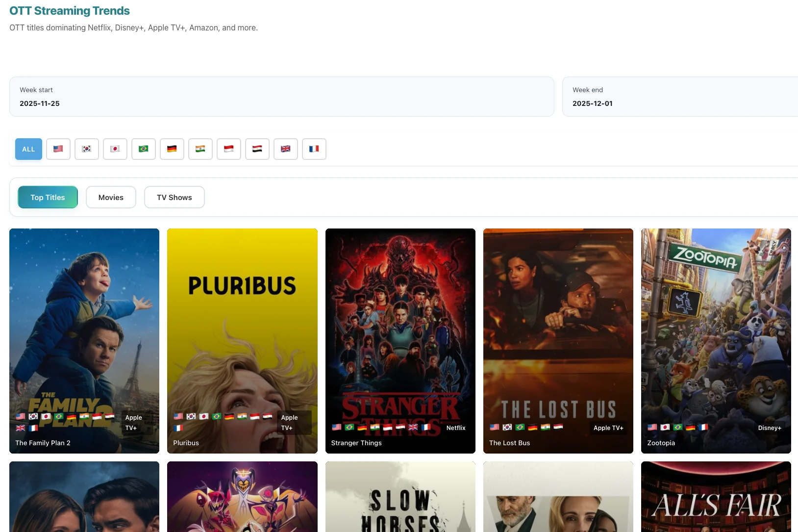Filter by the Japan flag
Image resolution: width=798 pixels, height=532 pixels.
pyautogui.click(x=115, y=149)
